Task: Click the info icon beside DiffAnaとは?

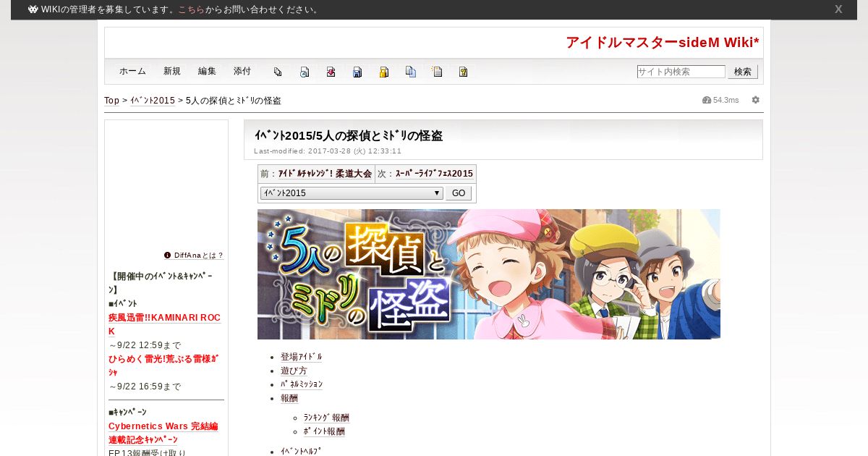Action: pyautogui.click(x=167, y=255)
